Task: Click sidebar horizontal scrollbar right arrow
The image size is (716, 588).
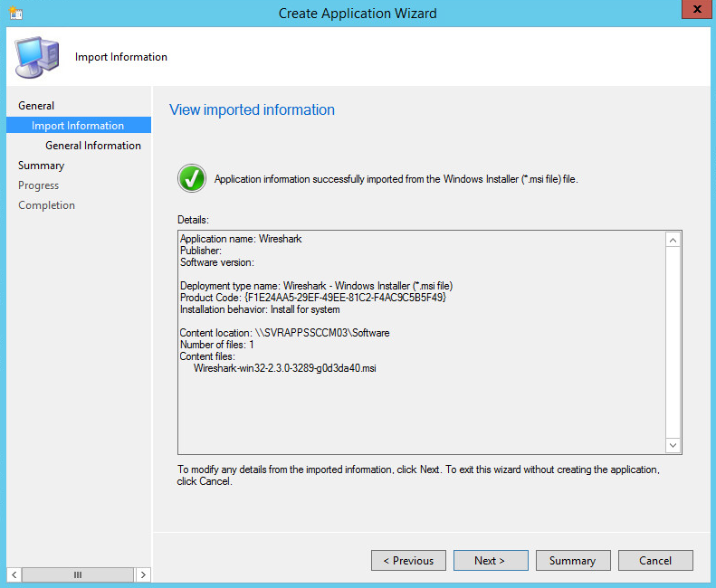Action: point(143,574)
